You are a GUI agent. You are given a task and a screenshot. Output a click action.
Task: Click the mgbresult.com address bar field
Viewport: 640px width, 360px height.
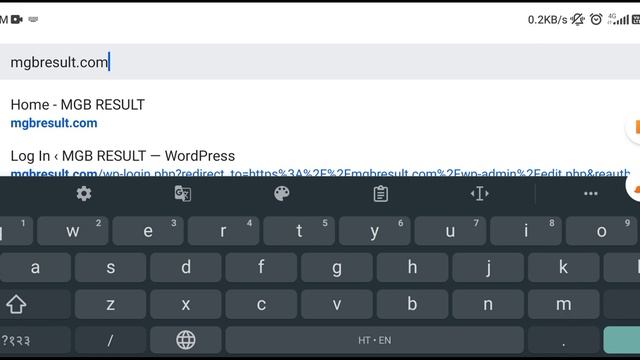[320, 62]
